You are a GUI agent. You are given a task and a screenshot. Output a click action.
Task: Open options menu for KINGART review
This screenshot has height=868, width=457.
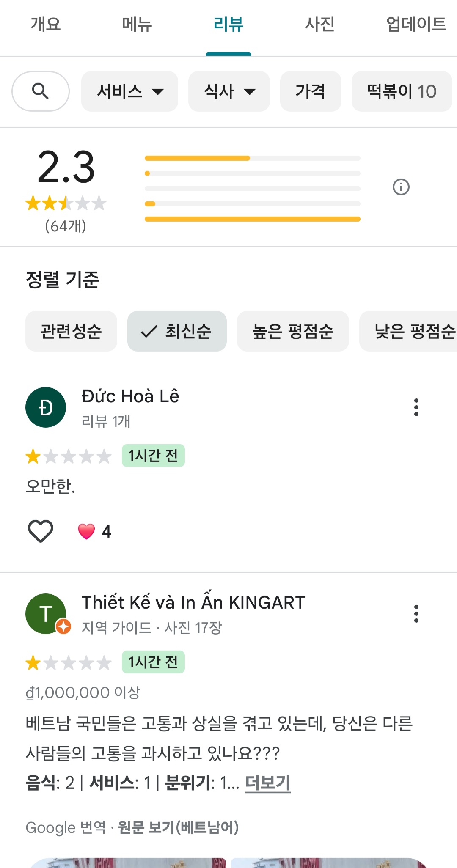pos(416,613)
